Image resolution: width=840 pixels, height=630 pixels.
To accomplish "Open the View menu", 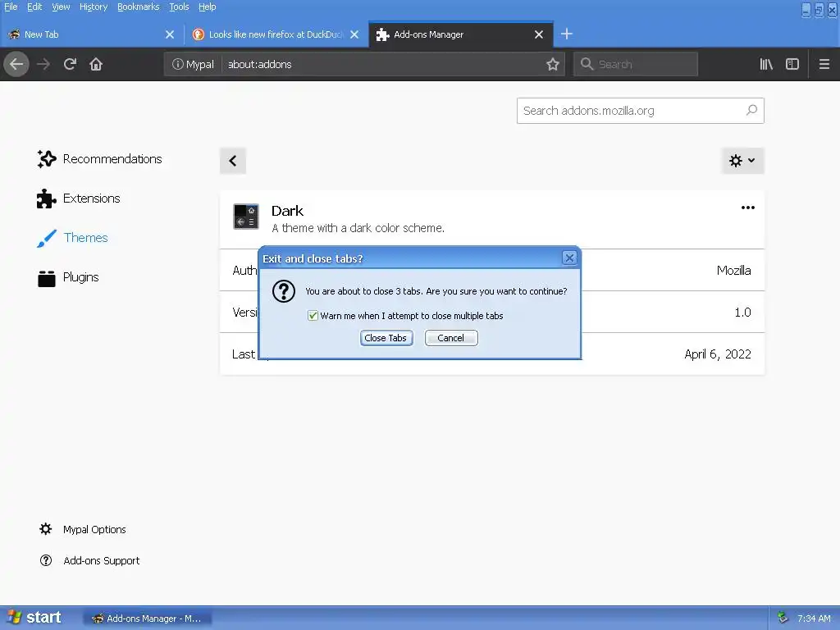I will 61,7.
